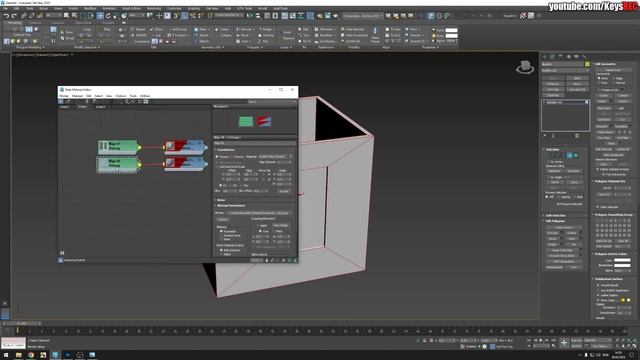
Task: Switch to the Hierarchy command panel tab
Action: [560, 56]
